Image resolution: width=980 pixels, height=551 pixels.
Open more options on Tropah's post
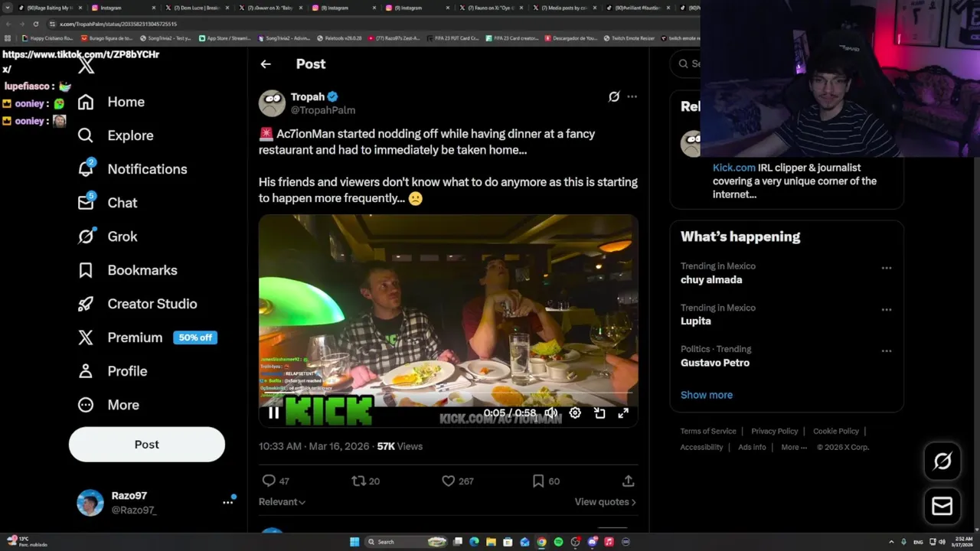click(632, 96)
